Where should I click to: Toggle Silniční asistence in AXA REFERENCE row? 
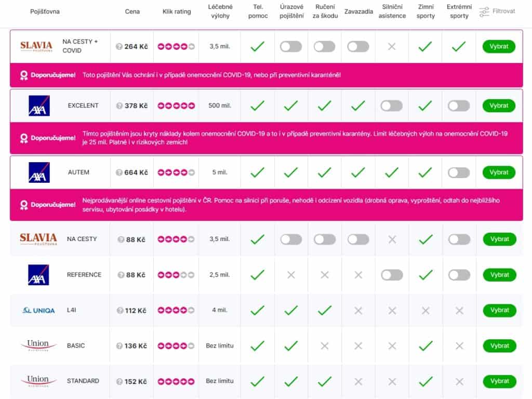coord(392,275)
